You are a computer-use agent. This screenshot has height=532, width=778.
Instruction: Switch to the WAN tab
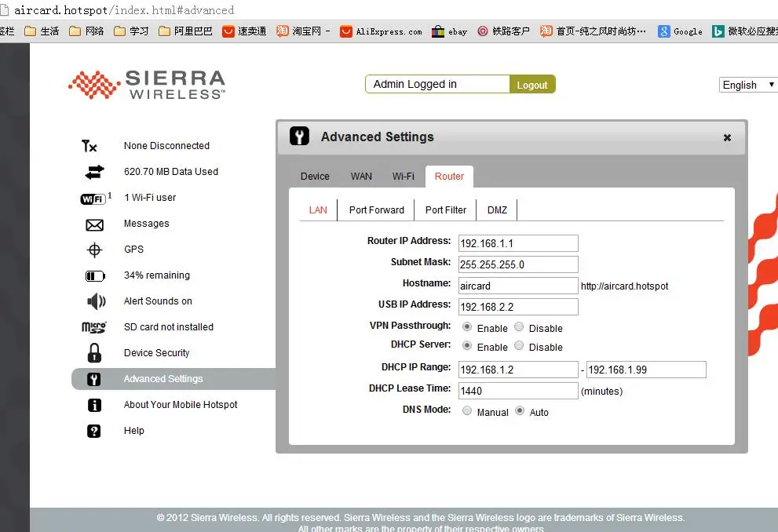[x=361, y=176]
